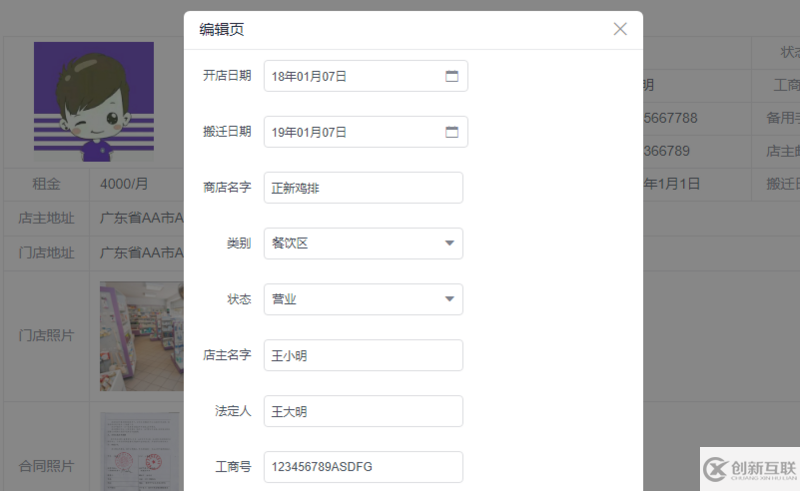The height and width of the screenshot is (491, 800).
Task: Focus the 店主名字 input with 王小明
Action: tap(363, 355)
